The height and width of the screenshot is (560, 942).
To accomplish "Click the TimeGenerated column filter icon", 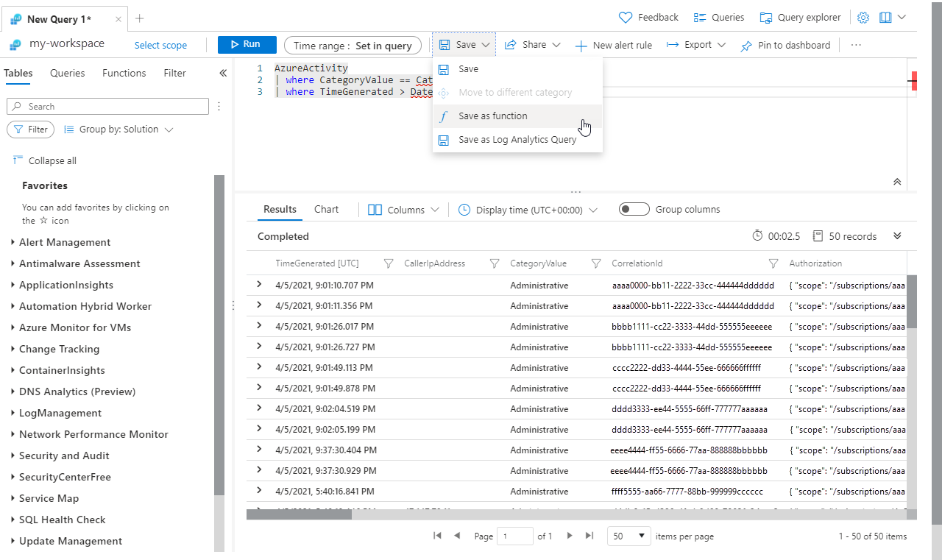I will point(389,263).
